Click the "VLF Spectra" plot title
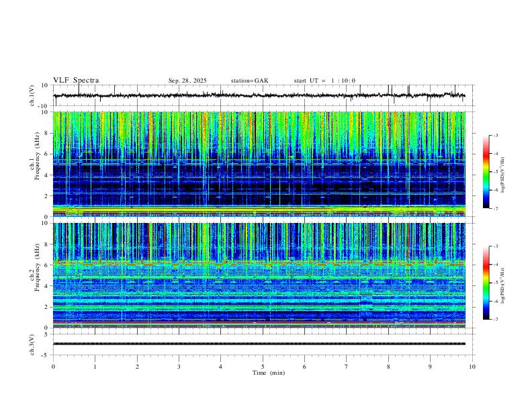This screenshot has width=532, height=411. coord(76,81)
